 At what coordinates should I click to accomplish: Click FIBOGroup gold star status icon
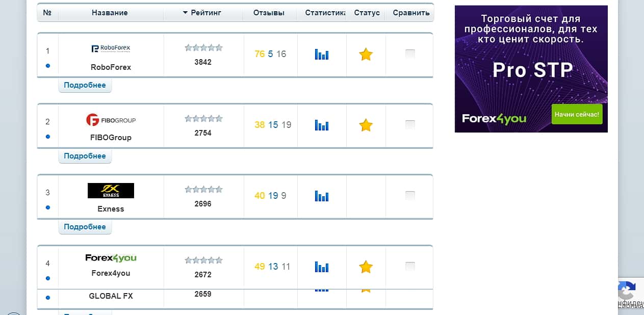pyautogui.click(x=366, y=125)
